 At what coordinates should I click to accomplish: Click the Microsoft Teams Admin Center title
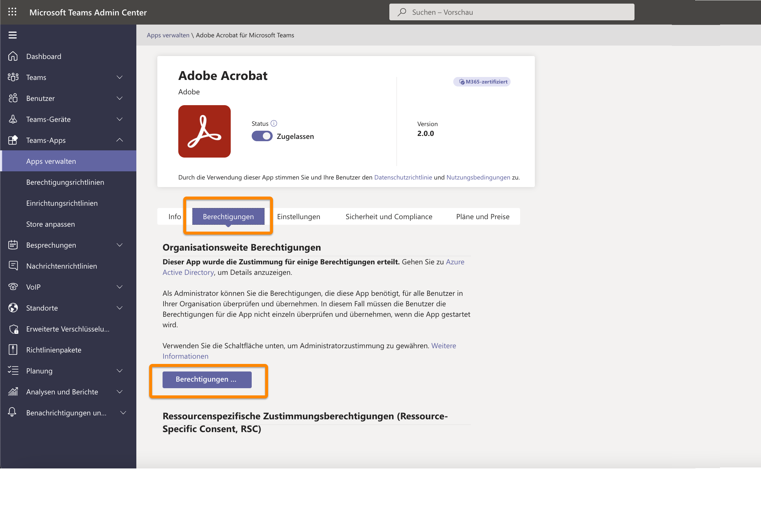pyautogui.click(x=88, y=12)
